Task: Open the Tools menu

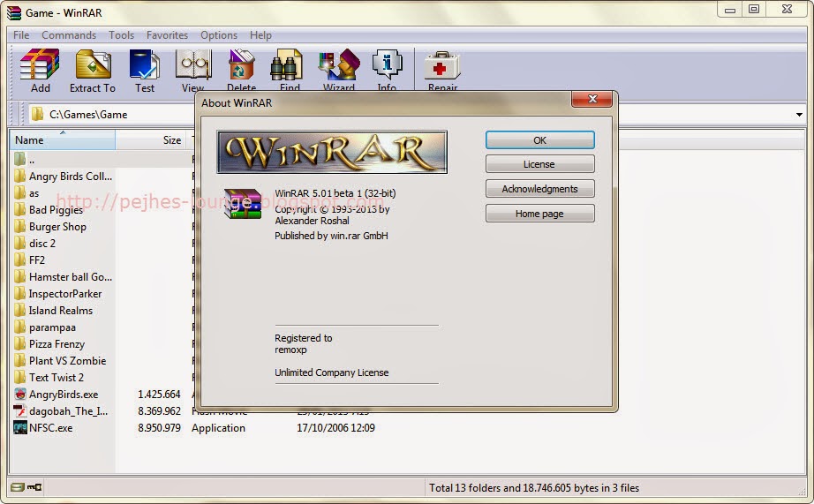Action: [x=122, y=35]
